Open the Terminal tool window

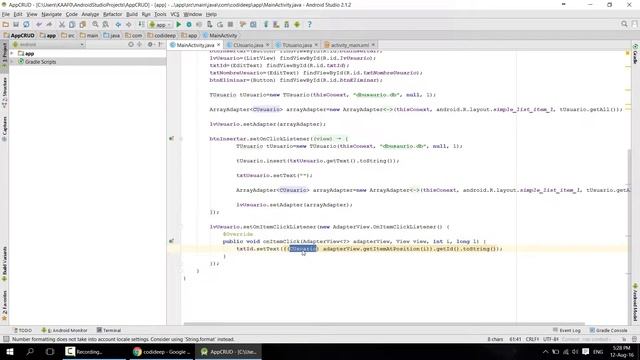[109, 330]
